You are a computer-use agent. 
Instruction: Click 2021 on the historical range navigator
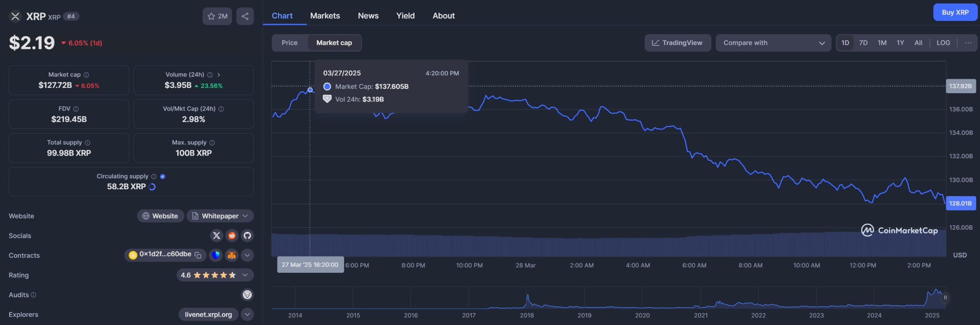pos(701,315)
